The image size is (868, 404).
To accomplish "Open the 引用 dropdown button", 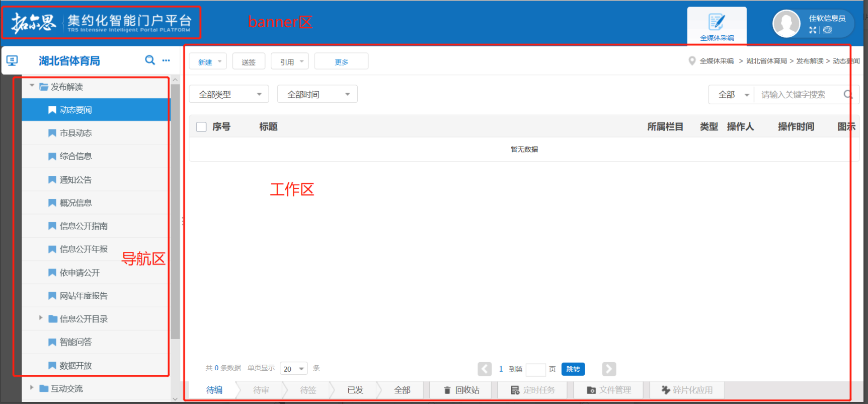I will coord(290,61).
